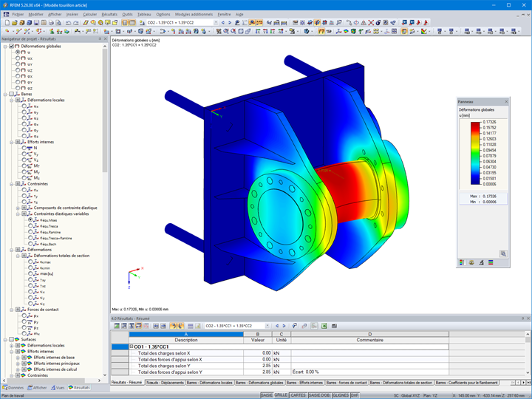Image resolution: width=532 pixels, height=399 pixels.
Task: Click first icon in results table toolbar
Action: pos(117,326)
